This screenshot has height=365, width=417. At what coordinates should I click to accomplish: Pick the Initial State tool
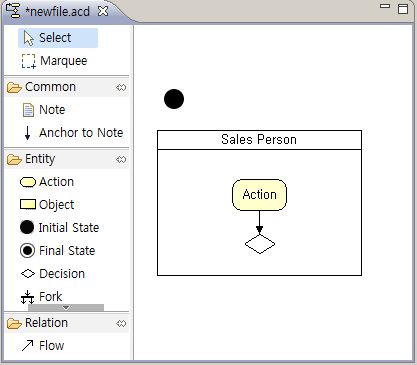pyautogui.click(x=60, y=228)
